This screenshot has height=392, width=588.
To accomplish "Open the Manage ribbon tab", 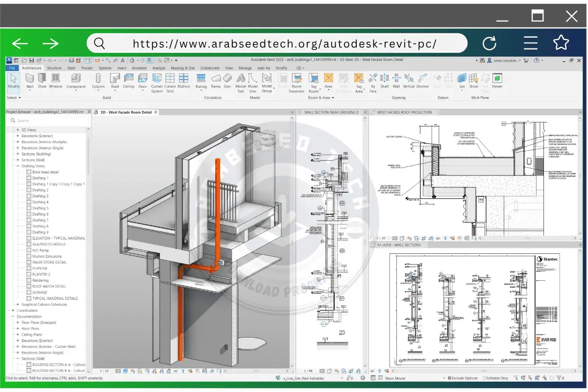I will pyautogui.click(x=245, y=68).
